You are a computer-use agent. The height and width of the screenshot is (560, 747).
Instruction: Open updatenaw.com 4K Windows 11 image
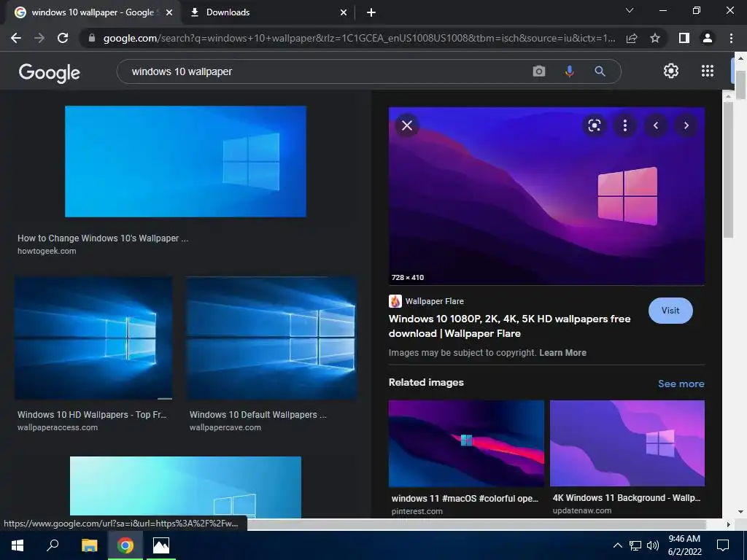point(627,443)
